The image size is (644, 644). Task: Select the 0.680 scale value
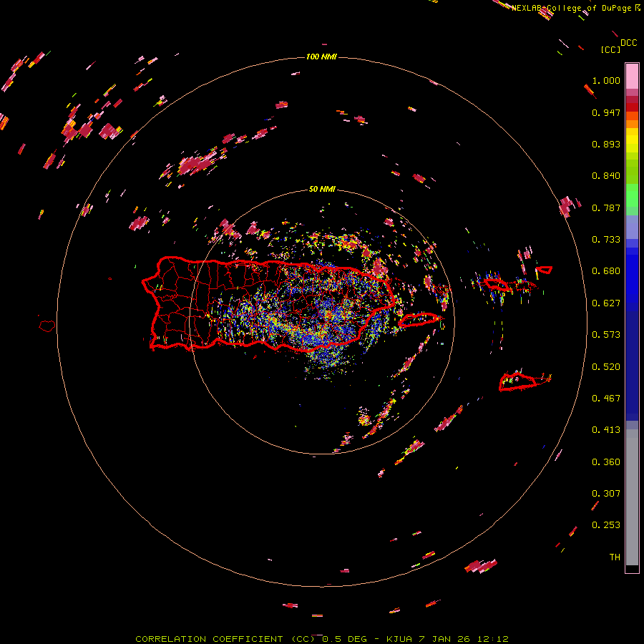click(x=606, y=271)
